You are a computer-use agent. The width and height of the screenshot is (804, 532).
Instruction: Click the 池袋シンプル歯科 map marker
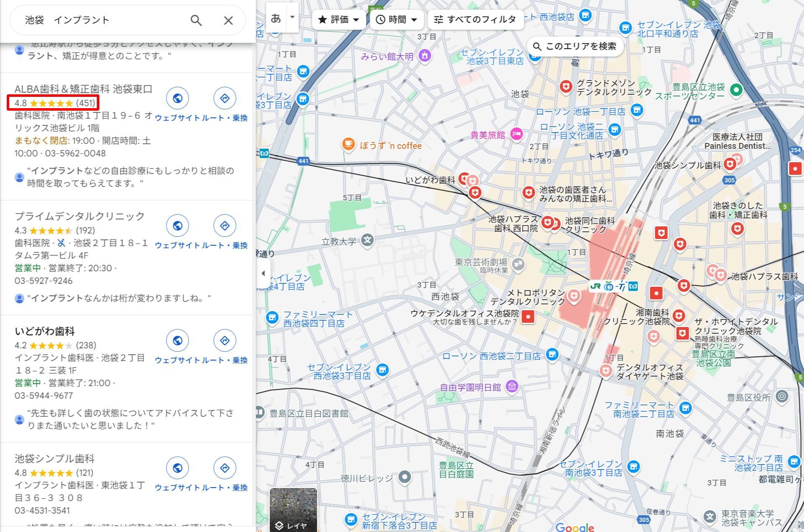(730, 164)
